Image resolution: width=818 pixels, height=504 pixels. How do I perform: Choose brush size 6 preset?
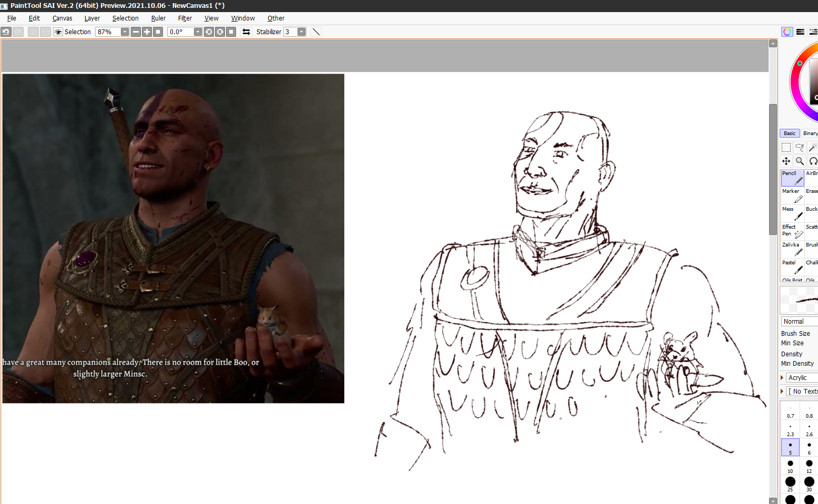pos(809,448)
